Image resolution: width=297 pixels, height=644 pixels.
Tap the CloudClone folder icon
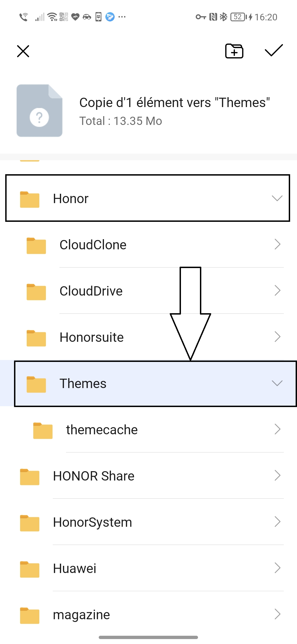tap(36, 245)
